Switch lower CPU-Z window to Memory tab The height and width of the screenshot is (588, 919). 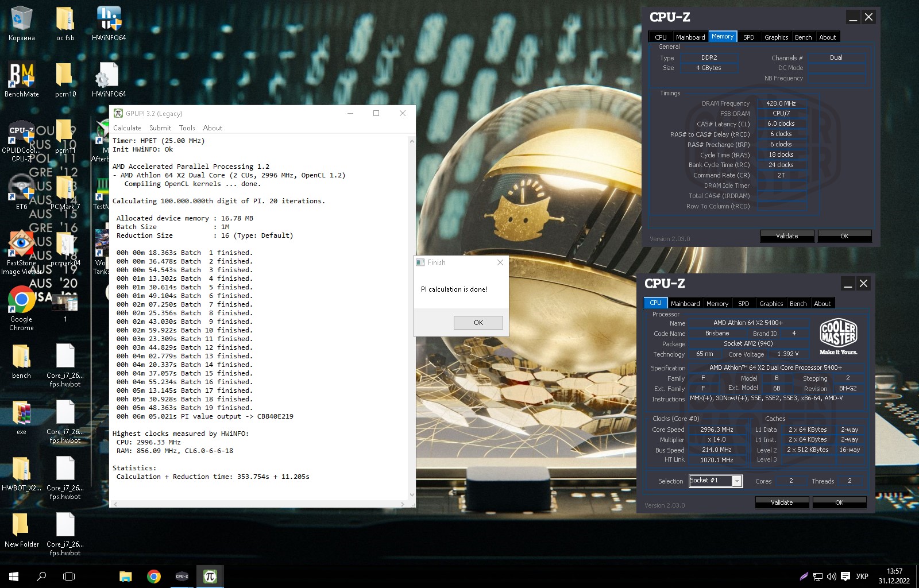(x=717, y=304)
